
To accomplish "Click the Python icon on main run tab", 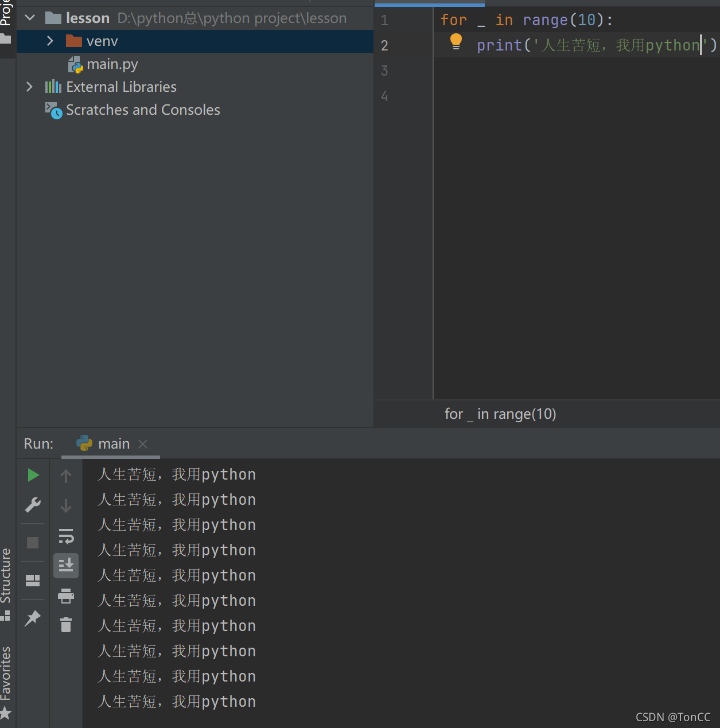I will pos(84,443).
